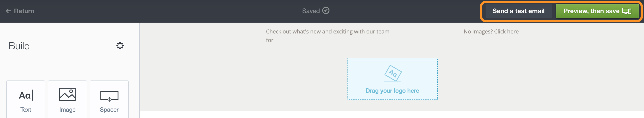Open Build settings via the gear icon
This screenshot has height=118, width=644.
(x=120, y=46)
